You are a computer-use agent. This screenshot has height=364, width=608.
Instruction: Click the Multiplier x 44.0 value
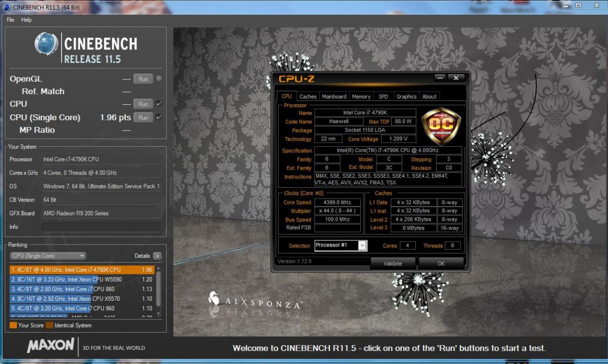(x=337, y=211)
